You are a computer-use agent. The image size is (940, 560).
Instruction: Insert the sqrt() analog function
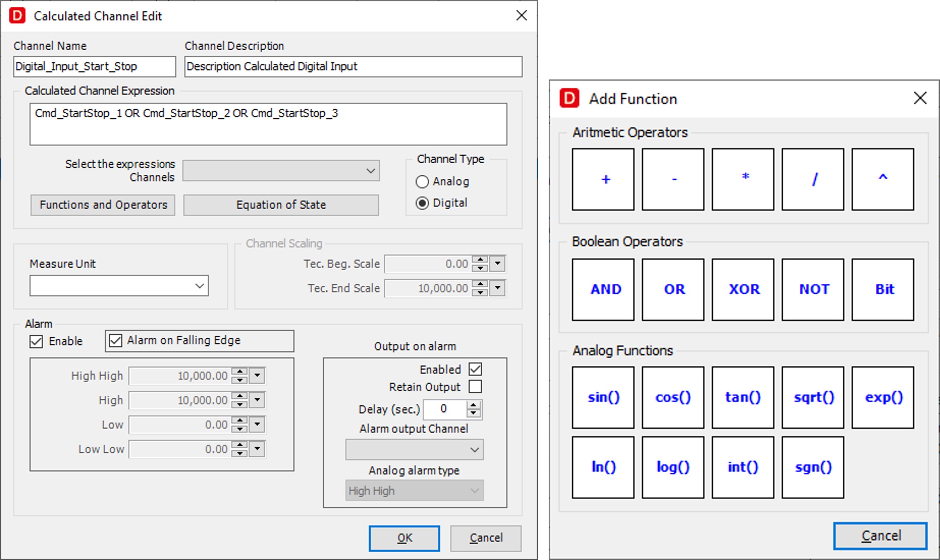click(813, 397)
